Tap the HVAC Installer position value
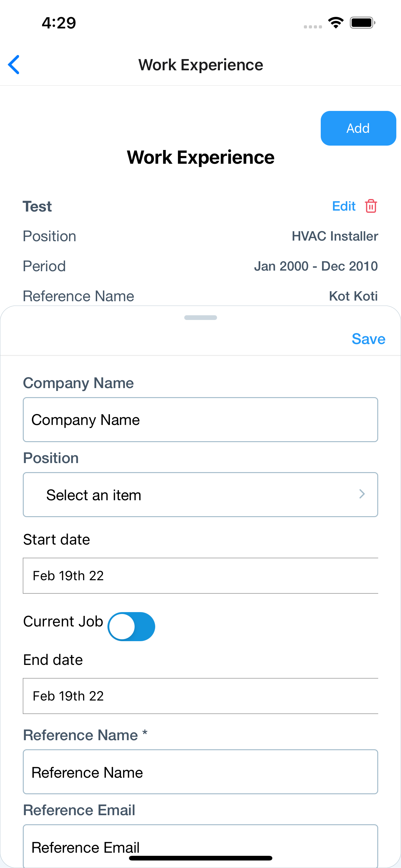The width and height of the screenshot is (401, 868). [x=335, y=236]
